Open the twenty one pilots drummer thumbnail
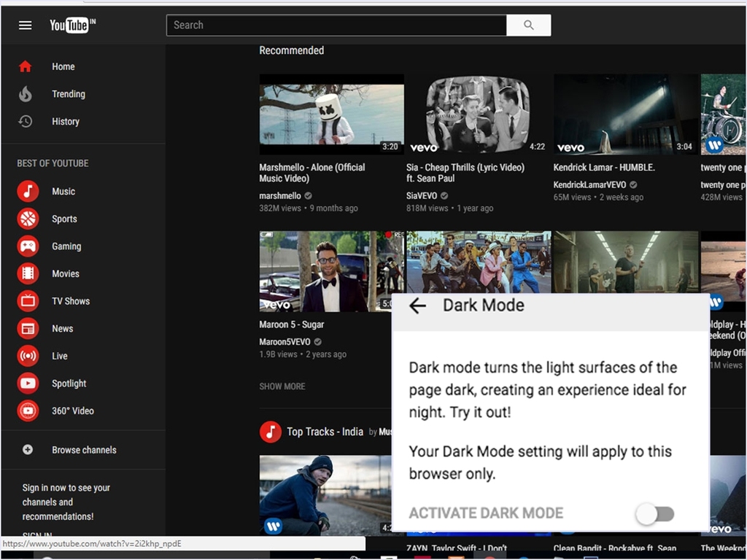The height and width of the screenshot is (560, 747). 723,114
